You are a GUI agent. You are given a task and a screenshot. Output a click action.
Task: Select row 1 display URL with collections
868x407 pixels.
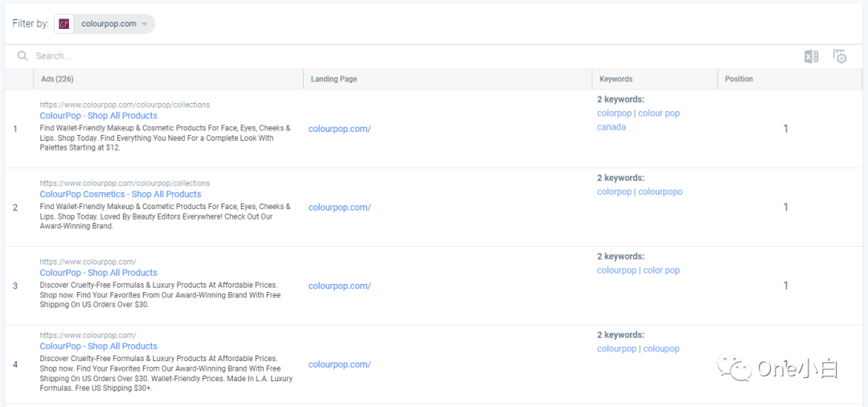(125, 105)
